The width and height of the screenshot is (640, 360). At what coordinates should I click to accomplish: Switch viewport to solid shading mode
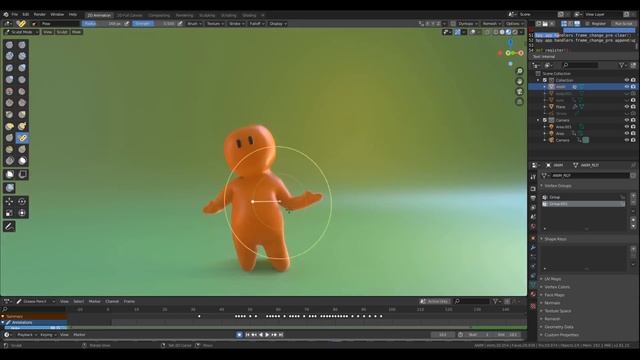[x=502, y=32]
